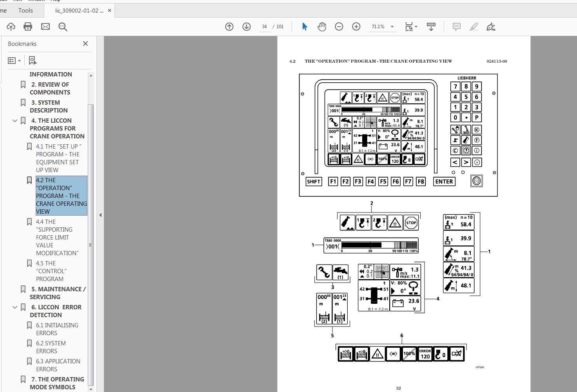Open the Add Comment tool

coord(456,27)
